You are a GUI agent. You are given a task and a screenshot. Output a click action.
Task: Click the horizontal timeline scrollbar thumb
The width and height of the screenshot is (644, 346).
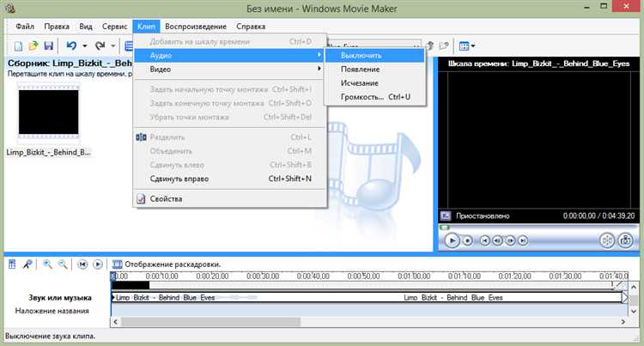pos(210,322)
